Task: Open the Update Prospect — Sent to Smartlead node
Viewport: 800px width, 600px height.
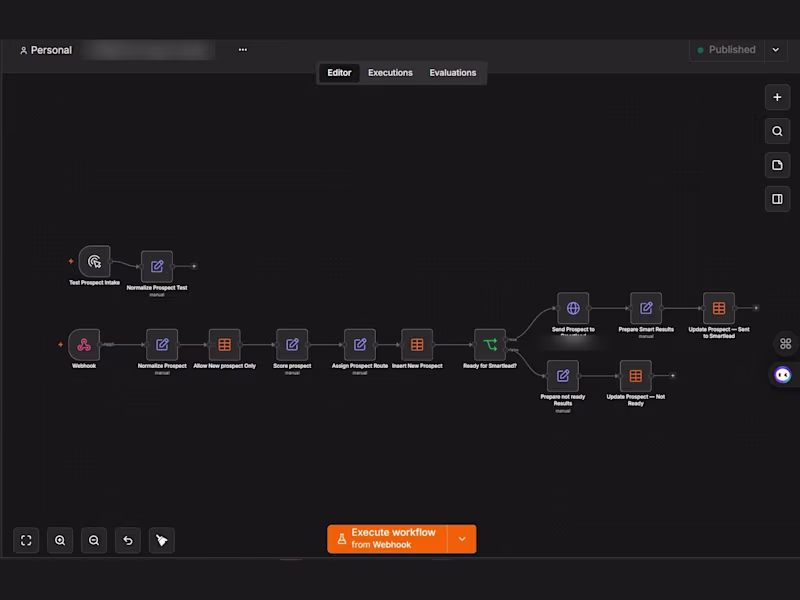Action: point(719,308)
